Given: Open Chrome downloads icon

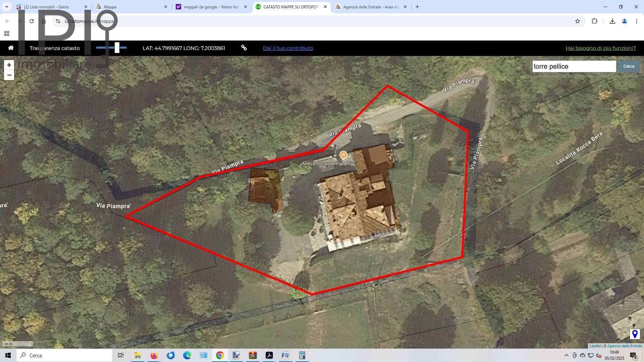Looking at the screenshot, I should click(612, 21).
